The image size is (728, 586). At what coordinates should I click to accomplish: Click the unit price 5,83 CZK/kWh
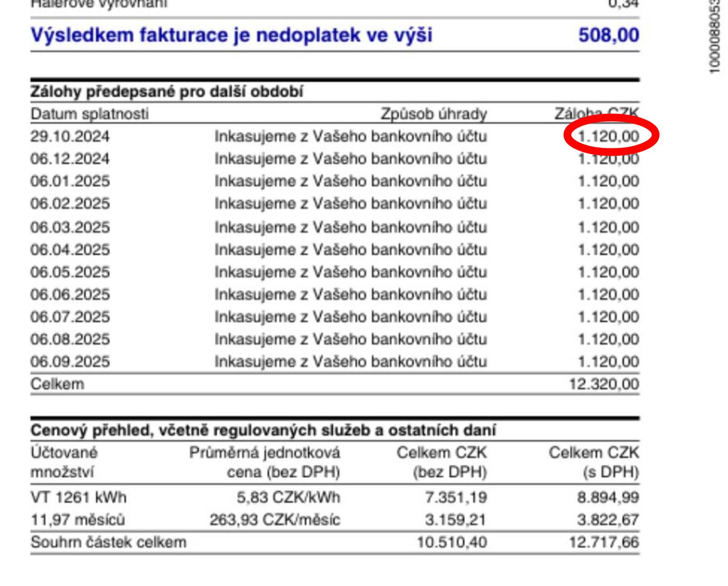(x=288, y=497)
